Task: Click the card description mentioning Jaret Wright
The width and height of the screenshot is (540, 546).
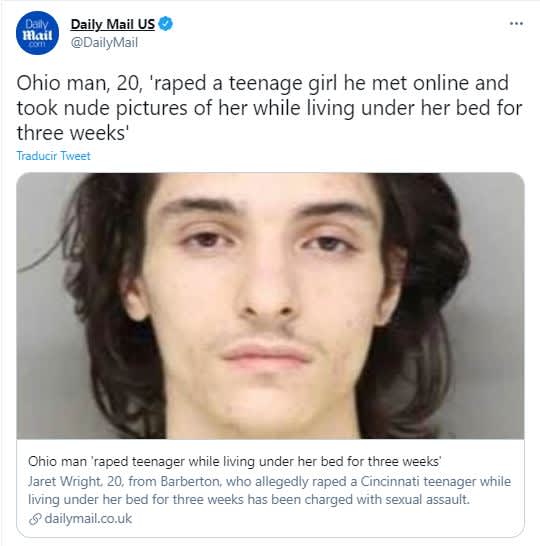Action: (x=269, y=490)
